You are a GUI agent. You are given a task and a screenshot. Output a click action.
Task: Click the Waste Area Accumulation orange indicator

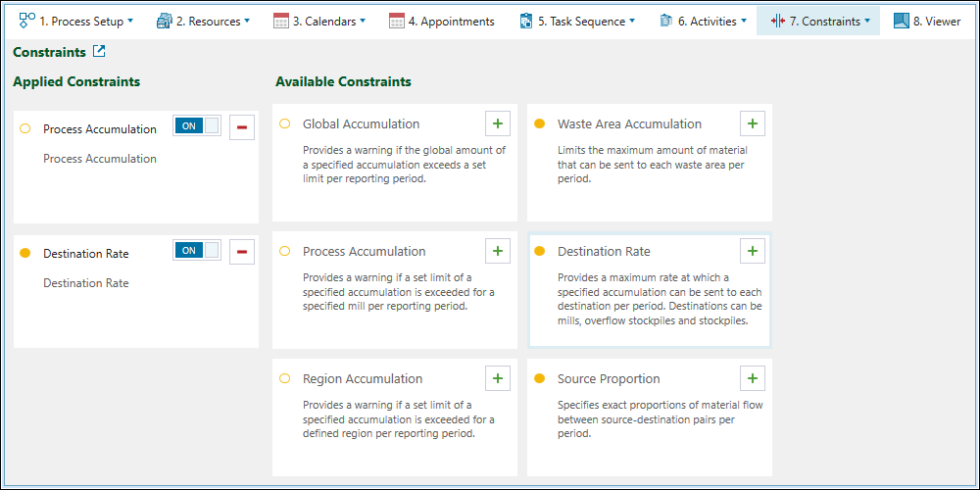click(539, 124)
